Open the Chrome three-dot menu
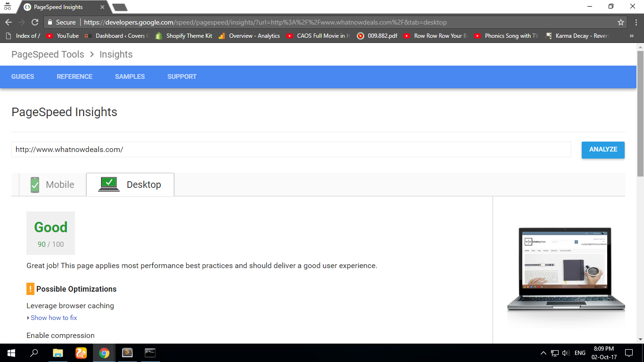Viewport: 644px width, 362px height. tap(636, 22)
